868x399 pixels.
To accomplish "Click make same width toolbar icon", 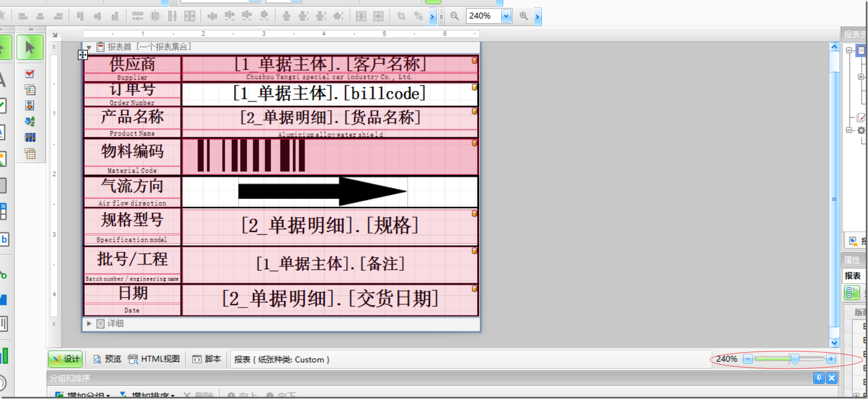I will pyautogui.click(x=137, y=16).
